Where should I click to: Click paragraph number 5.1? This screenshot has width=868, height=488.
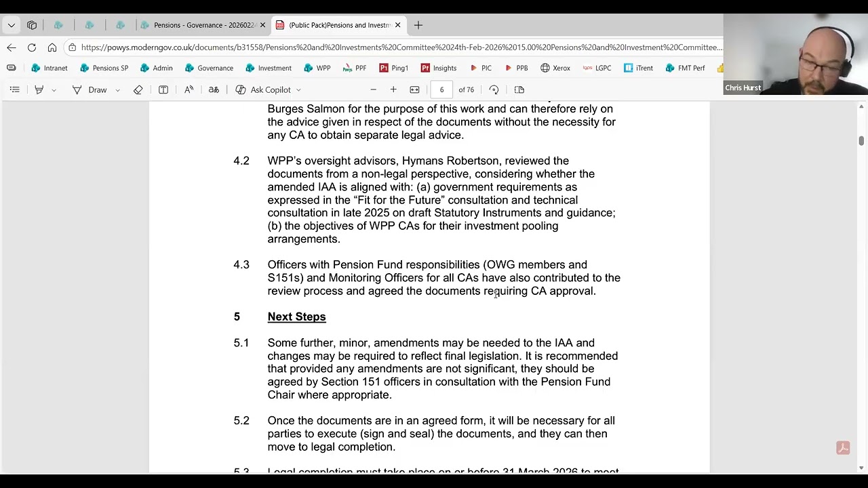coord(241,343)
